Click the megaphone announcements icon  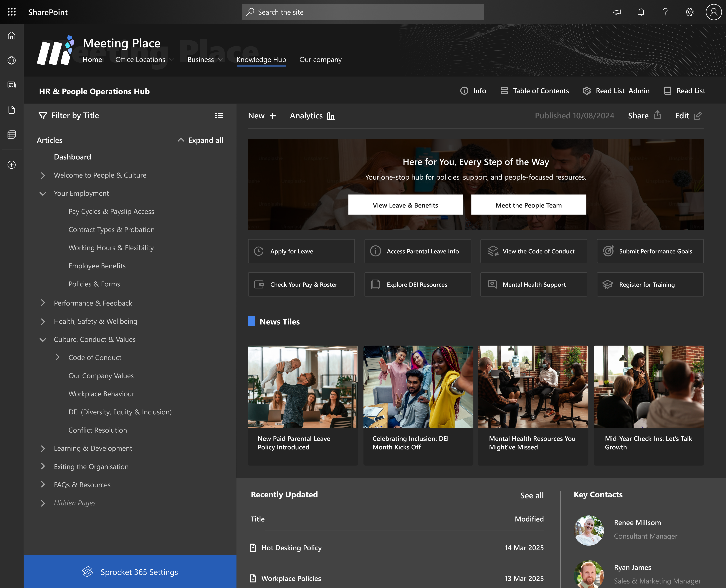click(x=616, y=12)
